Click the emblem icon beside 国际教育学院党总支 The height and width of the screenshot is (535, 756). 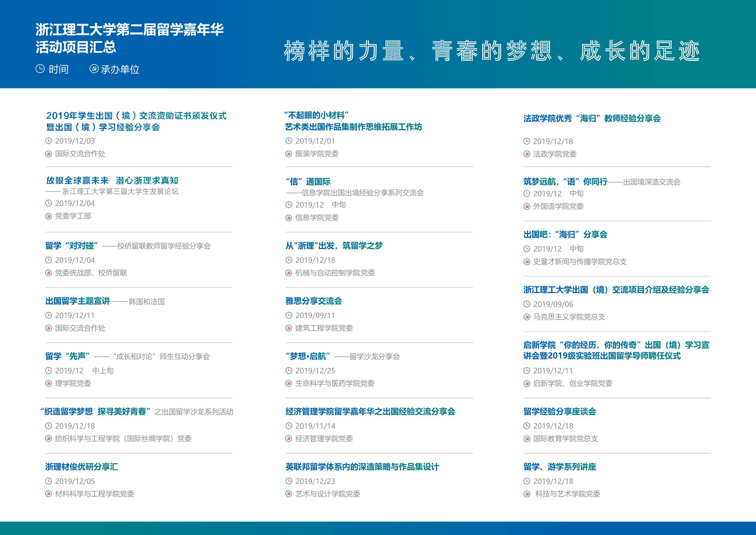coord(527,439)
